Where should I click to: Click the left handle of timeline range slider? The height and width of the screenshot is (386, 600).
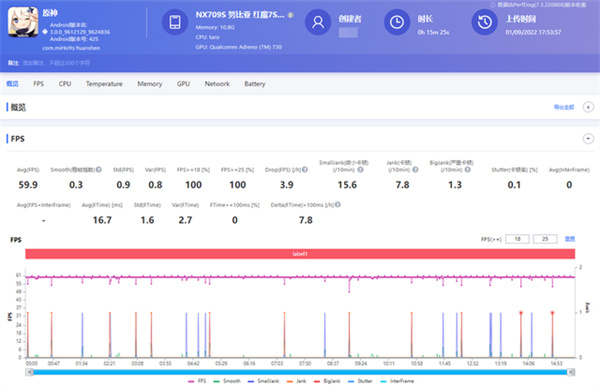[29, 372]
